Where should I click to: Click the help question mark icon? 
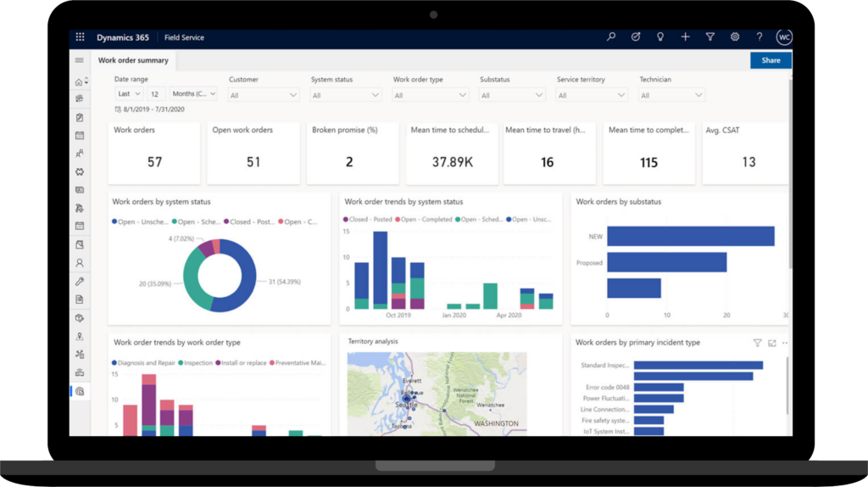tap(759, 37)
